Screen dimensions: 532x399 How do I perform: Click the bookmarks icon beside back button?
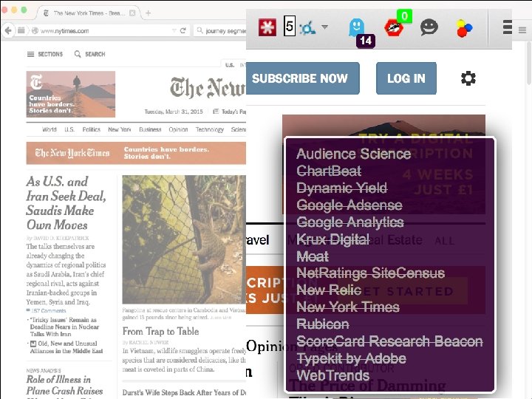21,30
